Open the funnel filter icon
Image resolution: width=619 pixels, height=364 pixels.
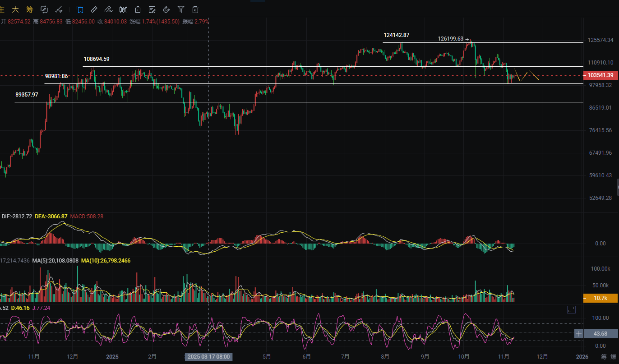pyautogui.click(x=181, y=9)
